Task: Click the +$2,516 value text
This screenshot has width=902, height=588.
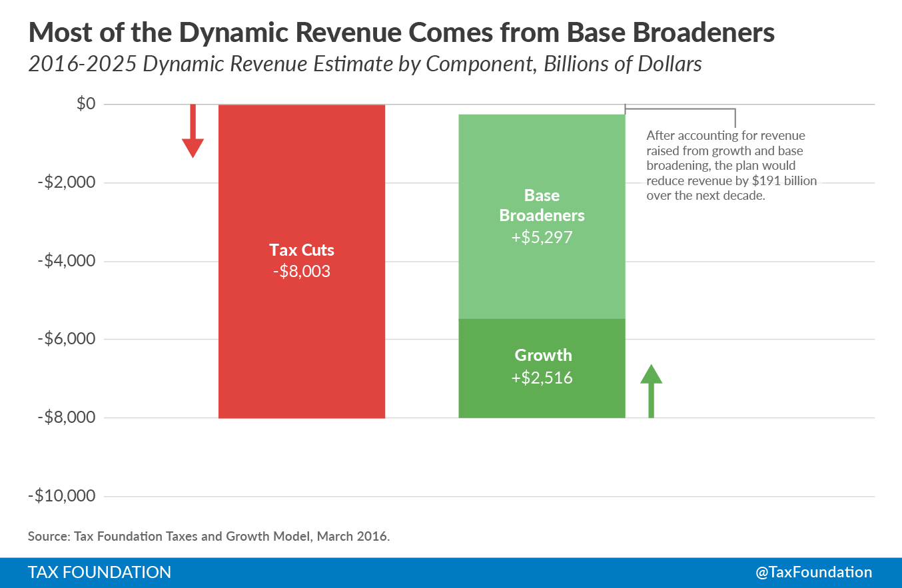Action: (542, 378)
